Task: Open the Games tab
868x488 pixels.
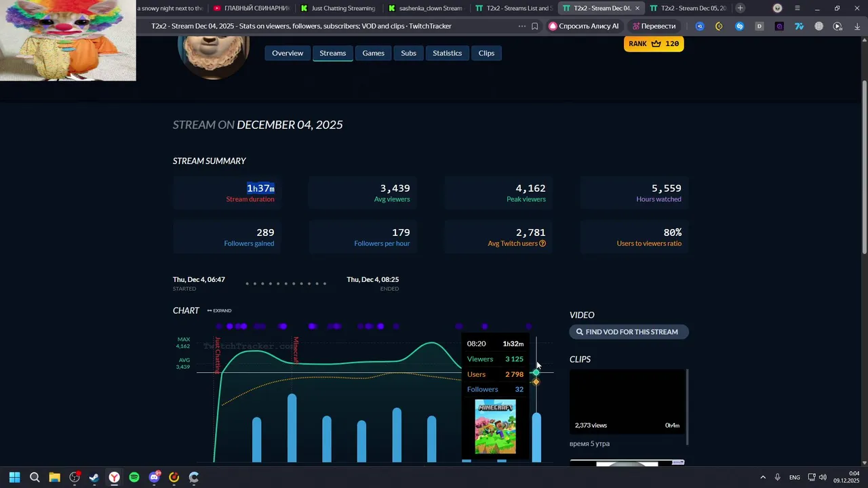Action: coord(373,53)
